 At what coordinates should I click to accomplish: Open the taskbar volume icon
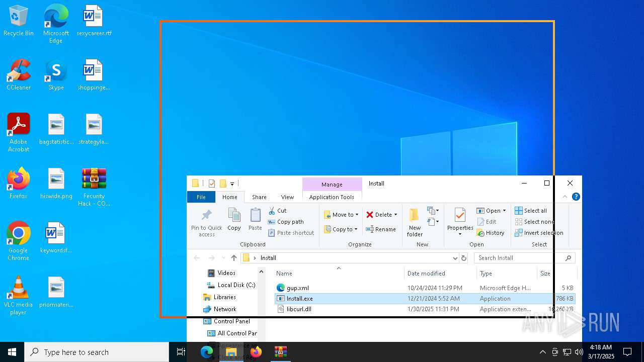(x=579, y=352)
